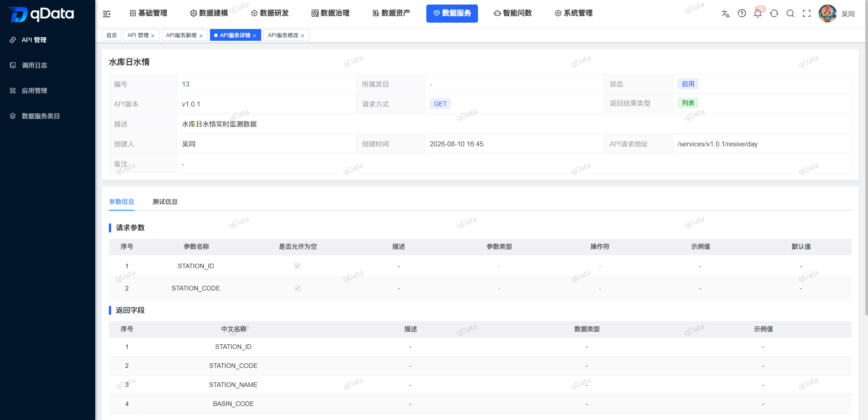This screenshot has width=868, height=420.
Task: Open 数据资产 top menu
Action: coord(391,13)
